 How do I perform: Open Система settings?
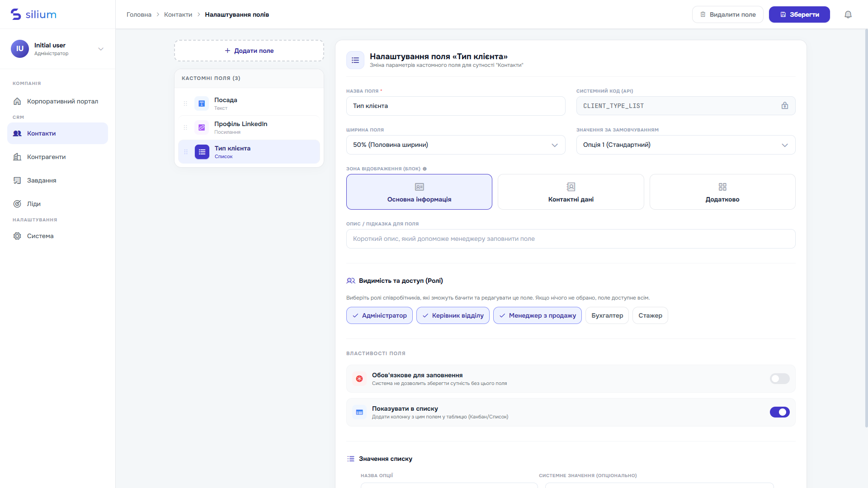point(57,236)
